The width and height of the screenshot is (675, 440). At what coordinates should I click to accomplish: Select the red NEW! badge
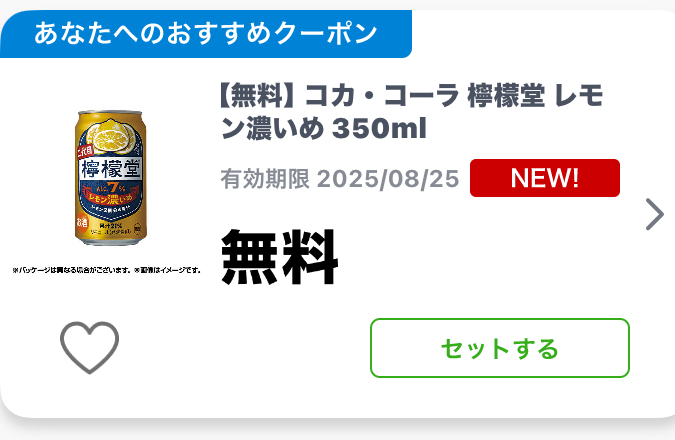point(545,178)
